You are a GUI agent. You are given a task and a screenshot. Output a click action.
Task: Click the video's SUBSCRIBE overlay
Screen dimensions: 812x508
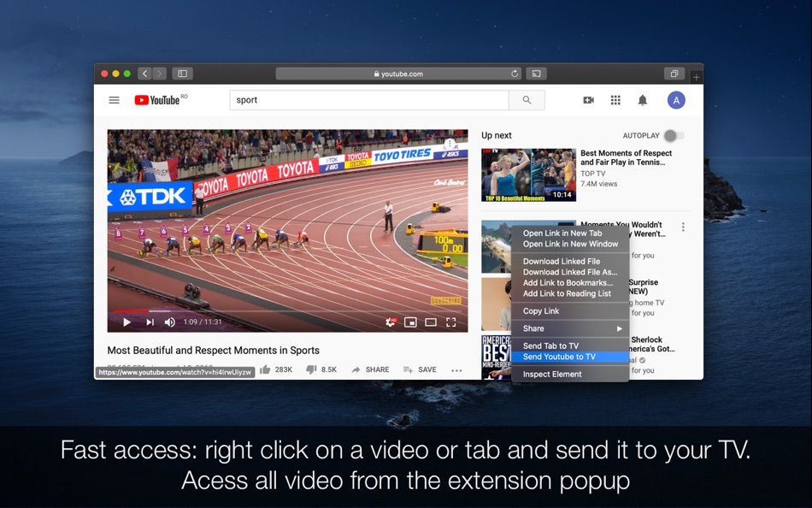click(x=446, y=301)
